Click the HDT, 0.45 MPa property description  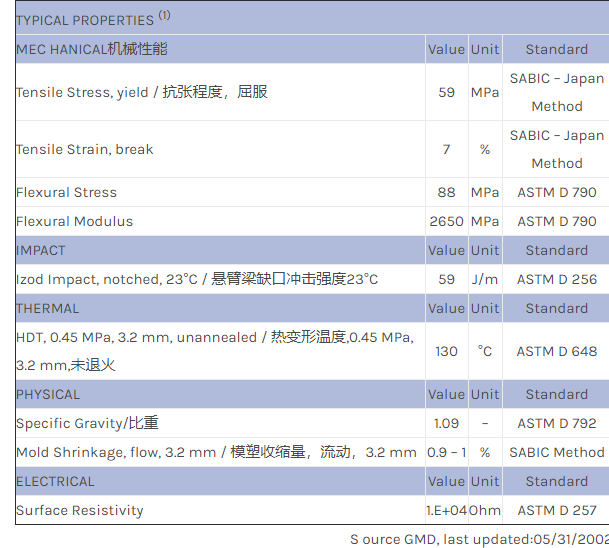point(215,351)
